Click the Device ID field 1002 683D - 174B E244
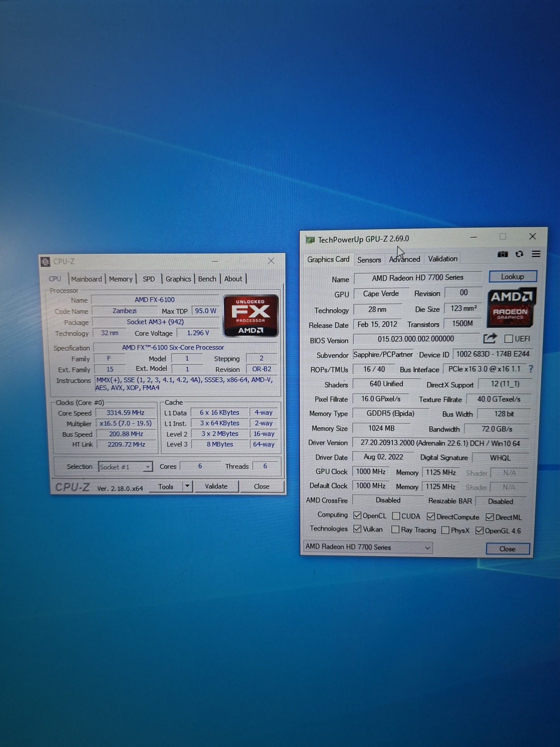Screen dimensions: 560x747 (493, 354)
